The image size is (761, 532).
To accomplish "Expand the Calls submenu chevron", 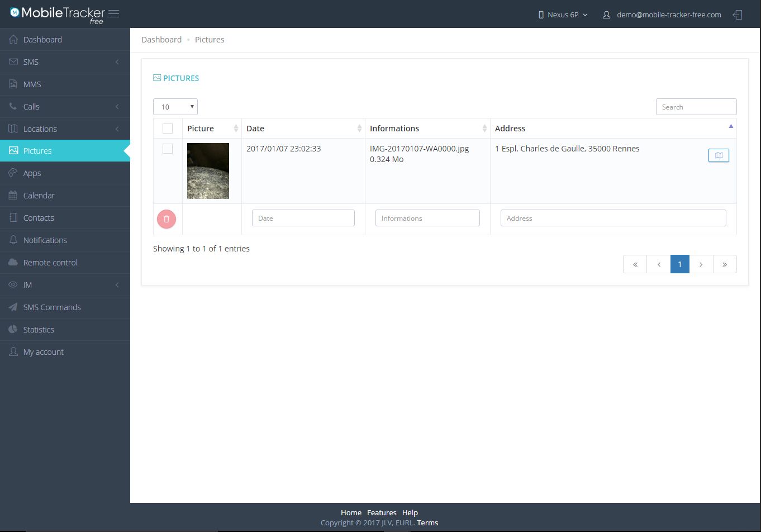I will (x=117, y=107).
